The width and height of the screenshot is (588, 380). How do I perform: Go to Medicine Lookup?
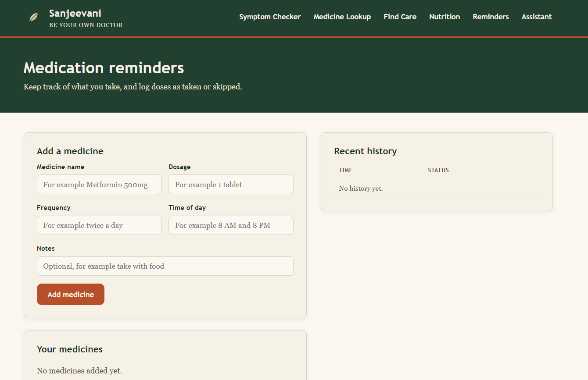[x=342, y=17]
